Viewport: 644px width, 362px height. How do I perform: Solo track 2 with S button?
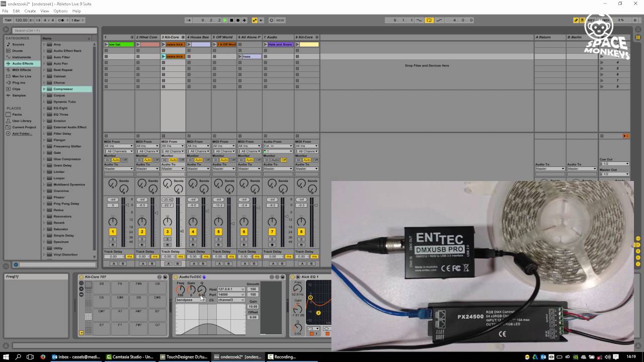pos(142,239)
